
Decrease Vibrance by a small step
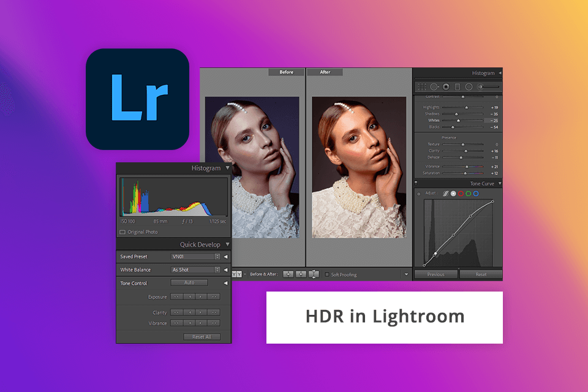[189, 323]
